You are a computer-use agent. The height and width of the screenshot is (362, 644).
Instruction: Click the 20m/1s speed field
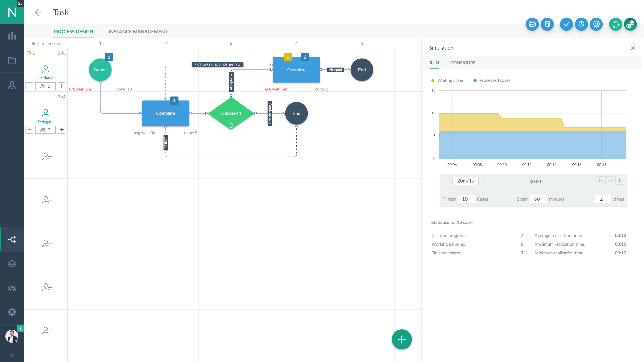466,181
